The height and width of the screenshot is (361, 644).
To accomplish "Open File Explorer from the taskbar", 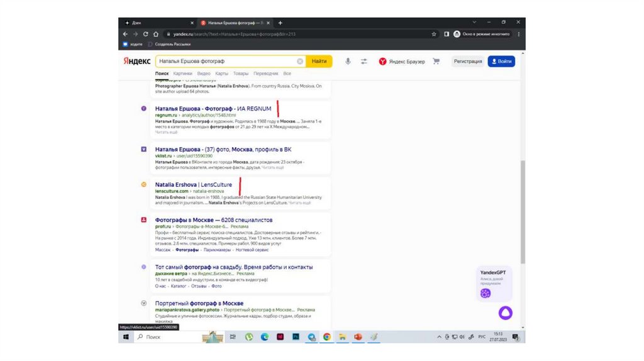I will pos(343,336).
